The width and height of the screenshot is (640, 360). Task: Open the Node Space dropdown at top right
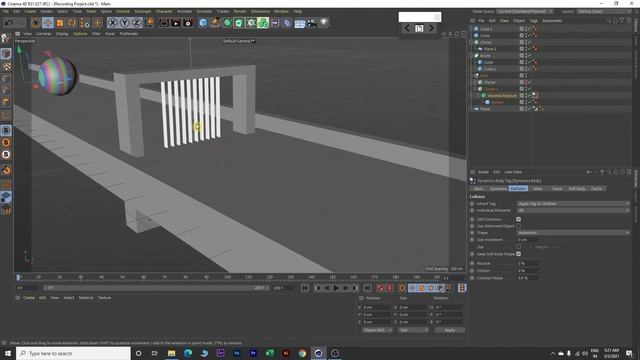point(525,11)
